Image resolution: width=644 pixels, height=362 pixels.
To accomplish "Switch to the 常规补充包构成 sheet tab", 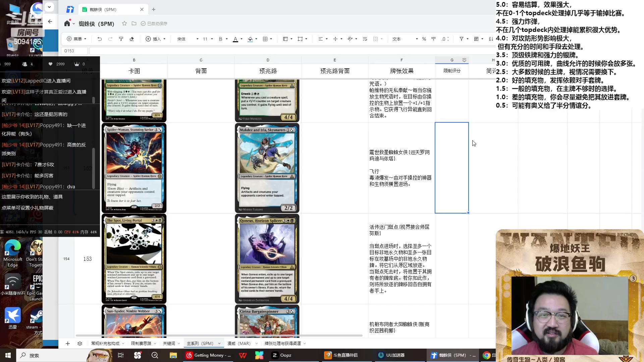I will coord(105,344).
